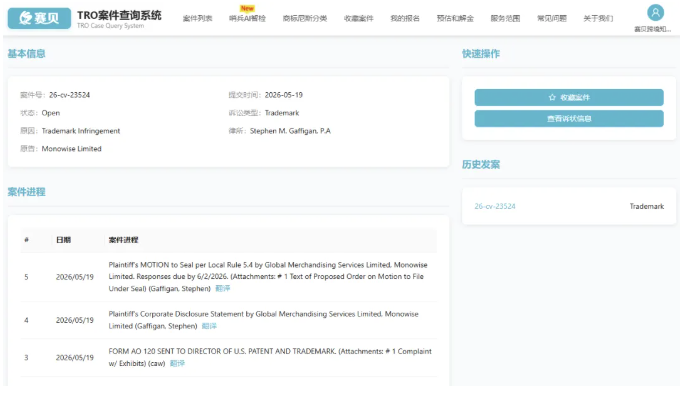Click the 查看诉状信息 button
Screen dimensions: 688x394
tap(569, 118)
